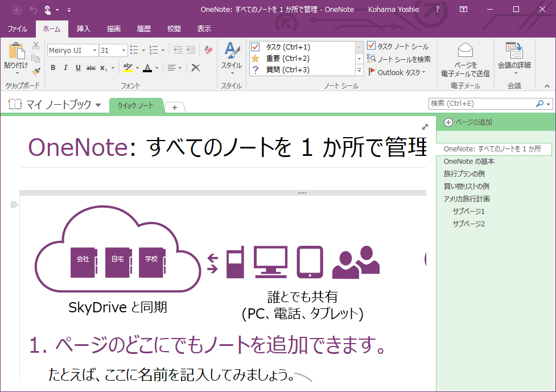Send page by email envelope icon
Viewport: 556px width, 392px height.
465,50
